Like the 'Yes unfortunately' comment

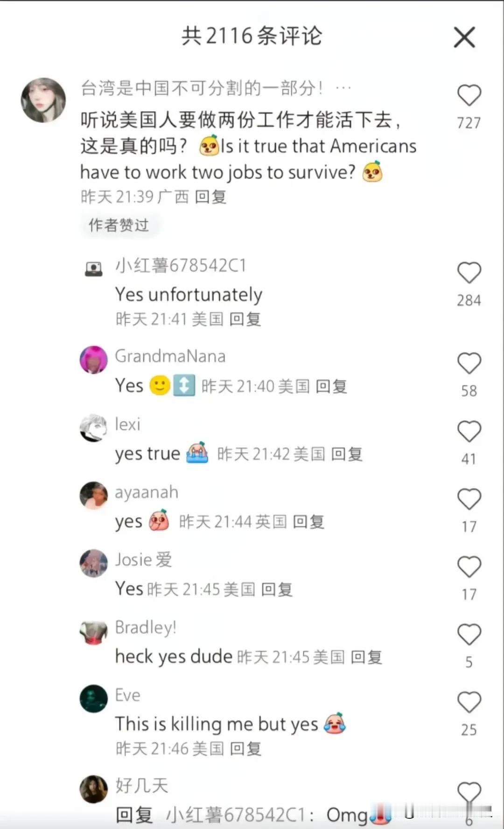pyautogui.click(x=469, y=273)
